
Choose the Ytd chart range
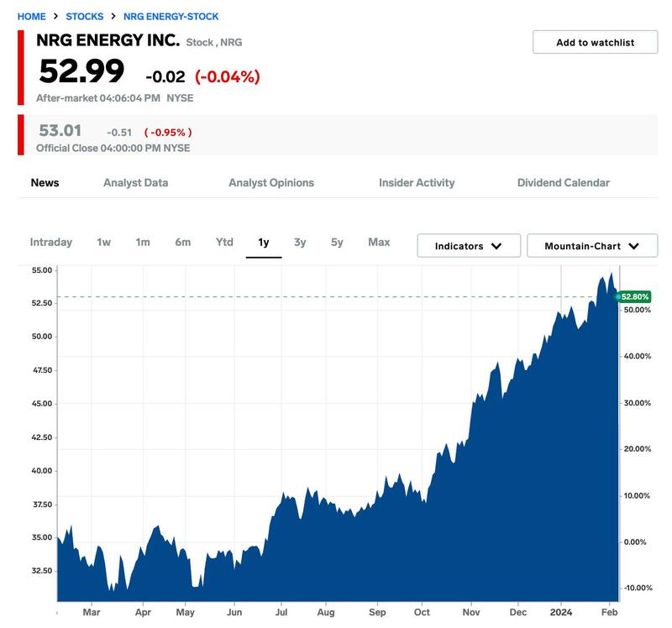tap(224, 242)
